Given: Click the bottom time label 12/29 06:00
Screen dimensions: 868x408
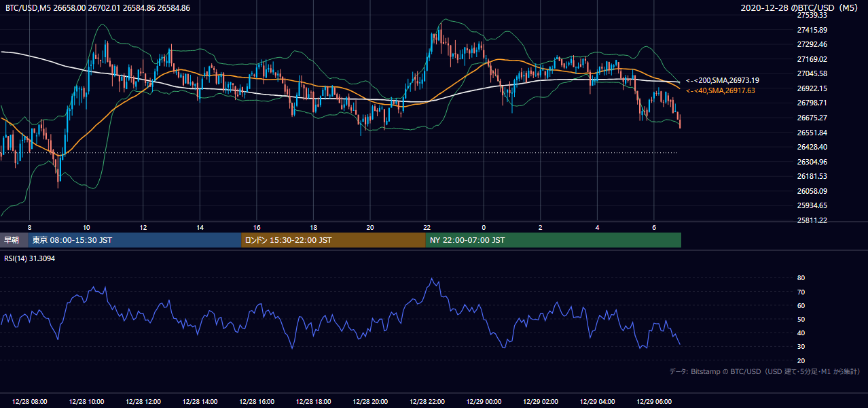Looking at the screenshot, I should pyautogui.click(x=654, y=402).
